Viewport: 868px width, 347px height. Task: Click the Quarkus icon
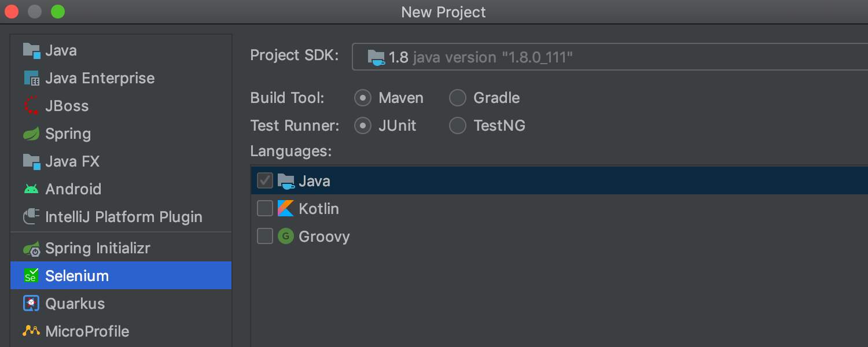coord(31,304)
